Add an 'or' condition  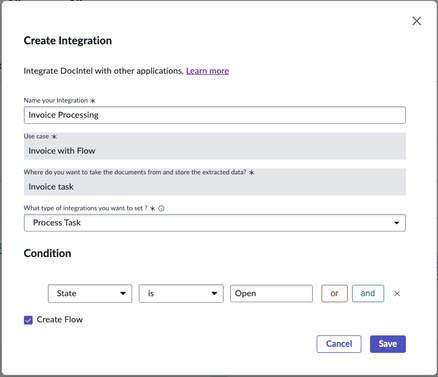334,293
